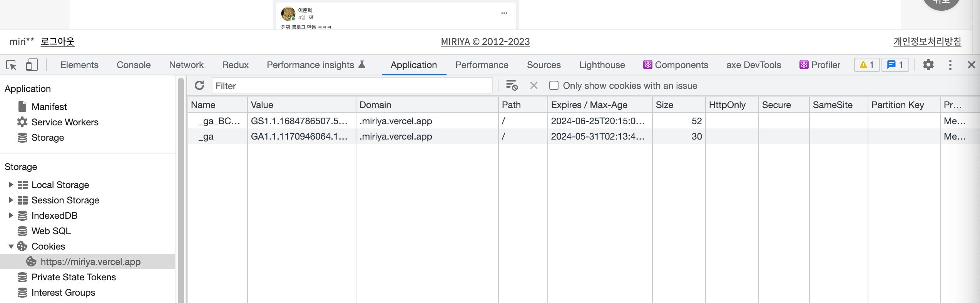Open the Redux tab
Image resolution: width=980 pixels, height=303 pixels.
click(x=235, y=65)
